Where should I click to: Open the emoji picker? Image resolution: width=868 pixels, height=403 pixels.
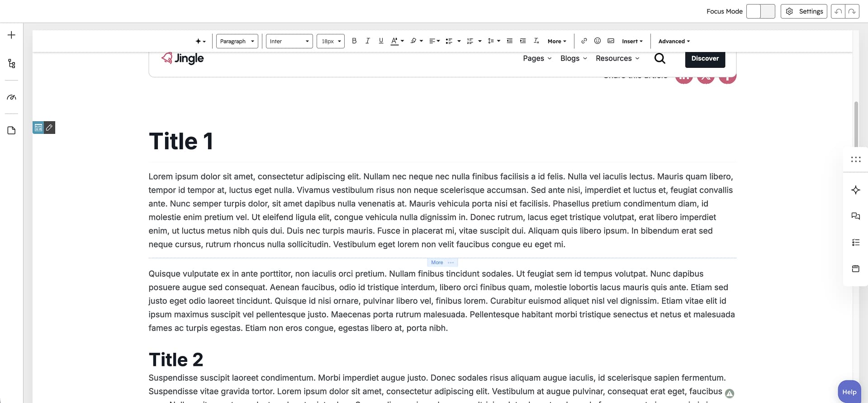[x=597, y=41]
